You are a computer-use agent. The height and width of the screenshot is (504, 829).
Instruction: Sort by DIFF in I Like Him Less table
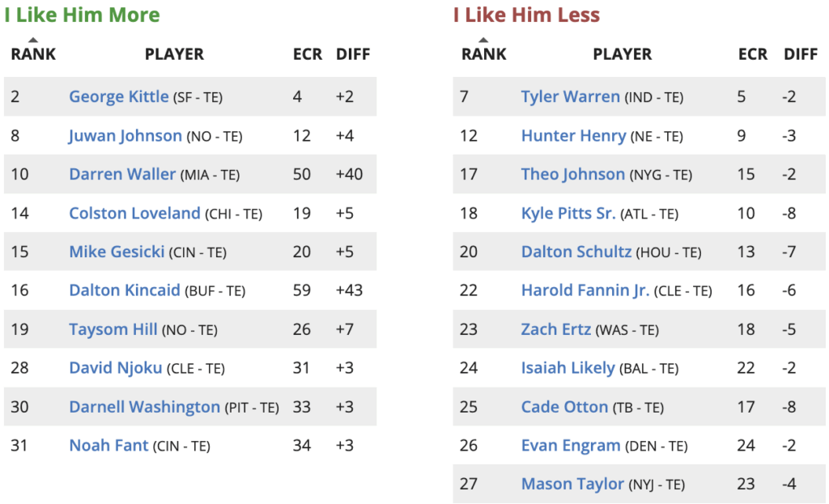point(800,54)
